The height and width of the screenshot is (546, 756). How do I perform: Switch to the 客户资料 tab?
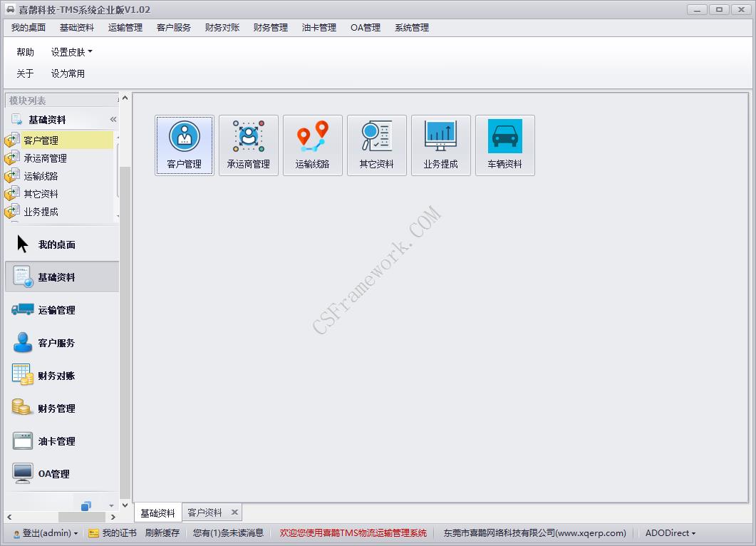[x=207, y=512]
